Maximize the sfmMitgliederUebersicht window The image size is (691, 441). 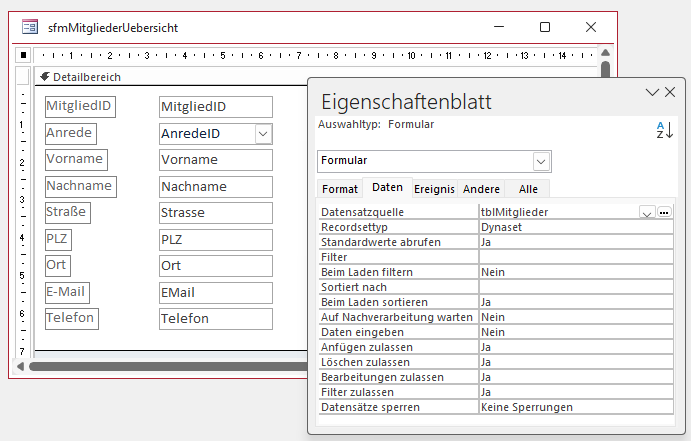tap(545, 27)
